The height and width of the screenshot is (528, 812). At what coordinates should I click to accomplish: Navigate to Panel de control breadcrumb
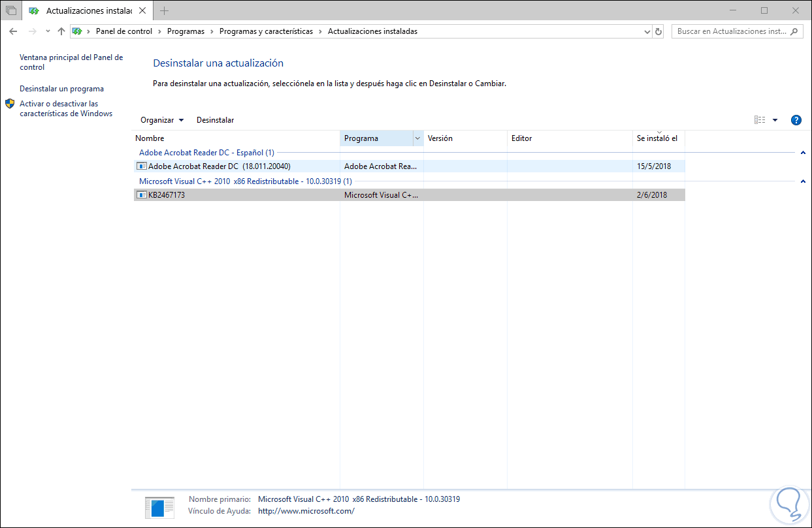coord(124,31)
